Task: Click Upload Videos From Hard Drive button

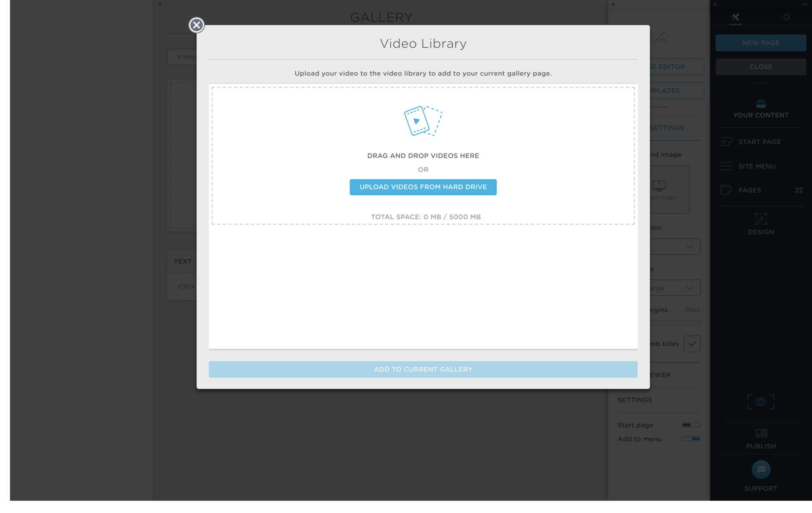Action: (423, 187)
